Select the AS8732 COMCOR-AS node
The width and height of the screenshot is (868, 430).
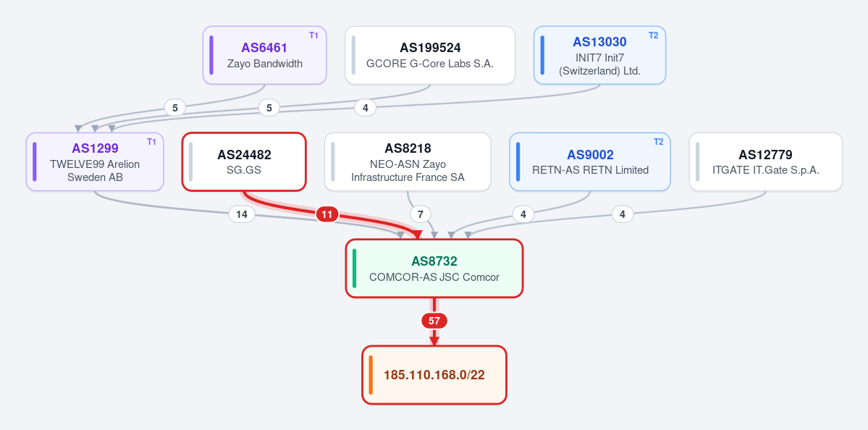(x=434, y=269)
